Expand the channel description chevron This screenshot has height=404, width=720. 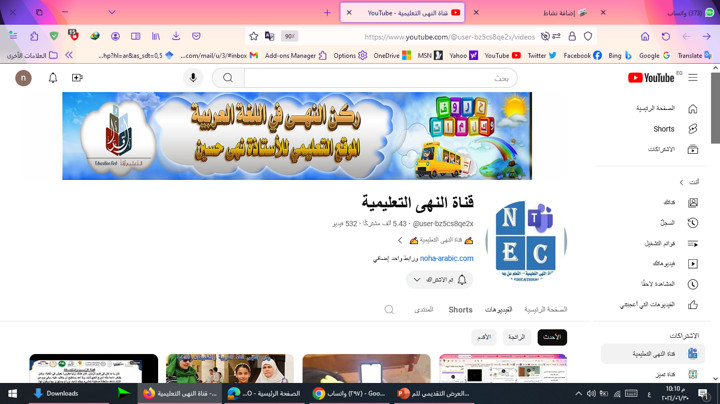(x=400, y=240)
